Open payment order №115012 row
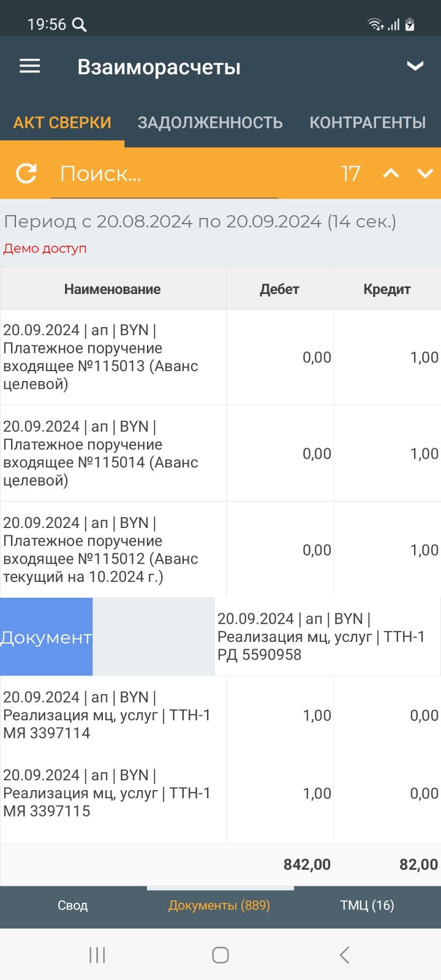 [x=221, y=549]
